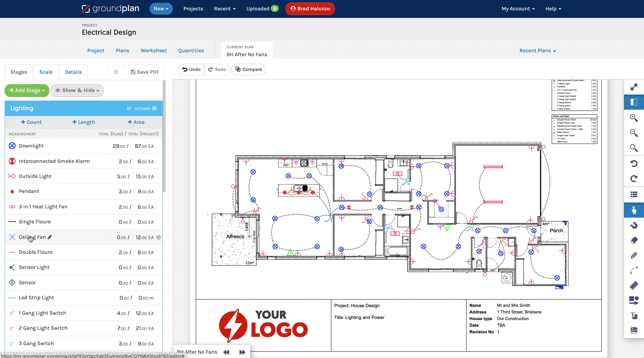Click the fullscreen expand icon
Screen dimensions: 644x358
point(634,87)
